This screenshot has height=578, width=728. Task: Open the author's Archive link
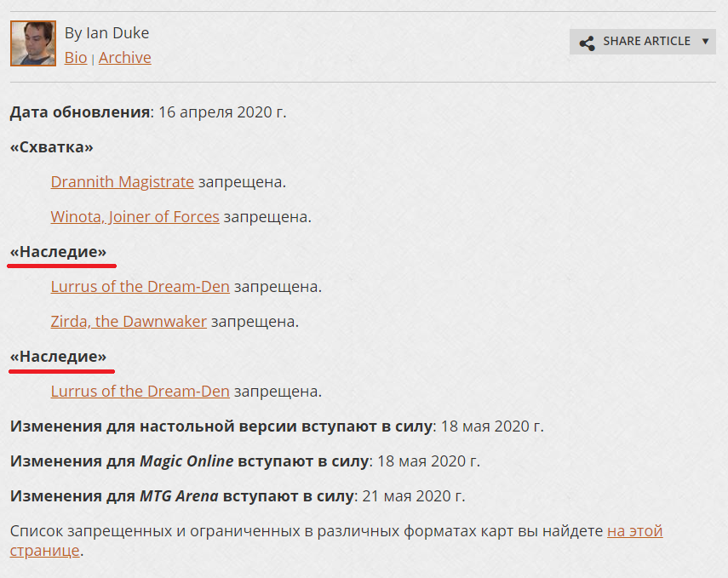(124, 58)
